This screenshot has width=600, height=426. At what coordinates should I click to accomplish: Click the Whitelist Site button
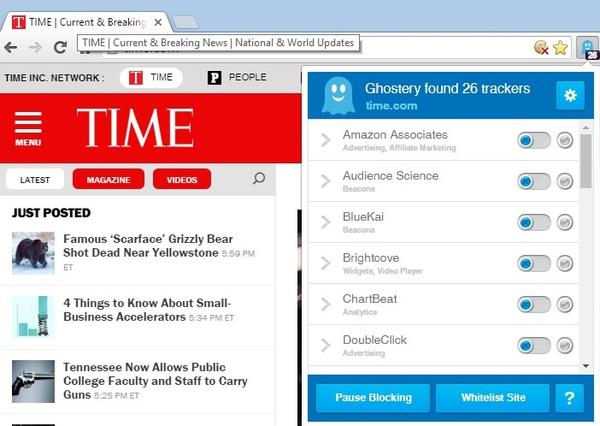493,398
